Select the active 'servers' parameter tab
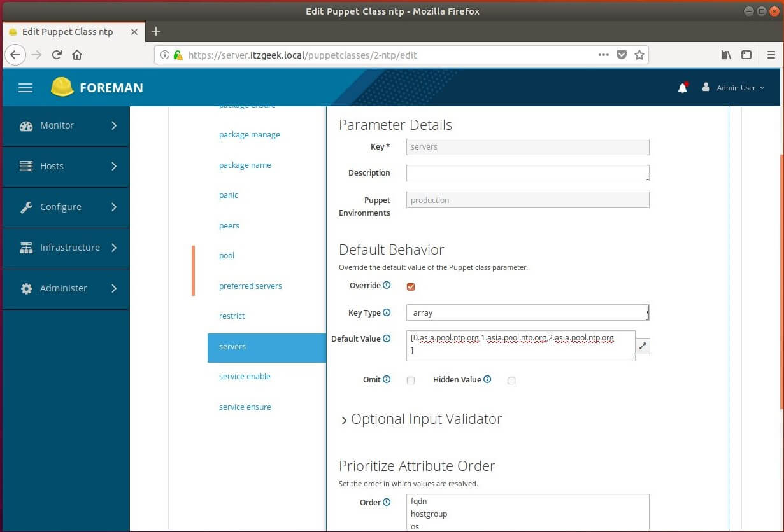This screenshot has width=784, height=532. tap(267, 347)
